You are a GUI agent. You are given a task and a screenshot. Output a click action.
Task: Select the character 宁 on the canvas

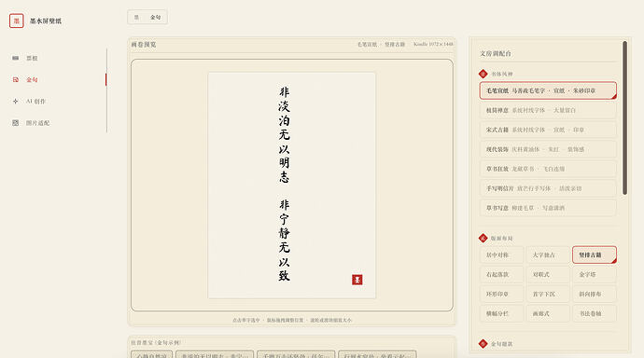pos(285,219)
